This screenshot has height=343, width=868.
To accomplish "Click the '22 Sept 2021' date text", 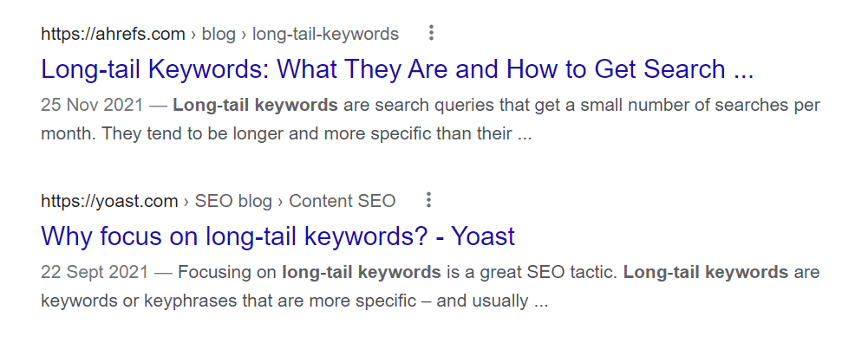I will click(x=95, y=272).
